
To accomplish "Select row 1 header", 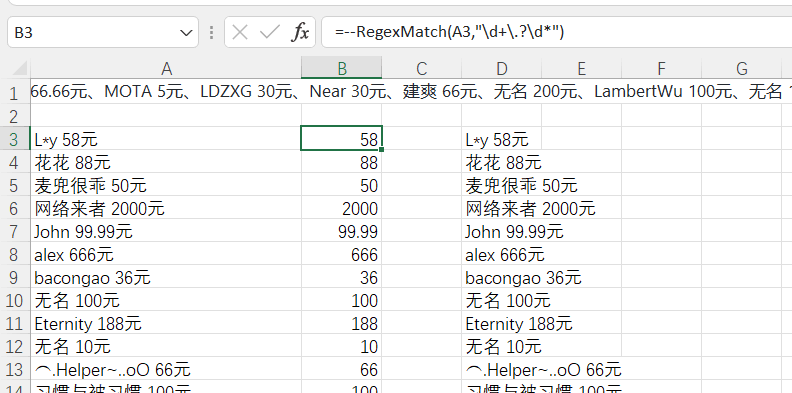I will click(14, 92).
